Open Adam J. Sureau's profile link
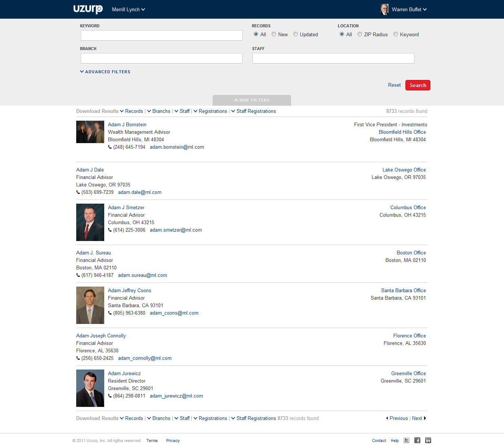This screenshot has height=448, width=504. pyautogui.click(x=93, y=253)
